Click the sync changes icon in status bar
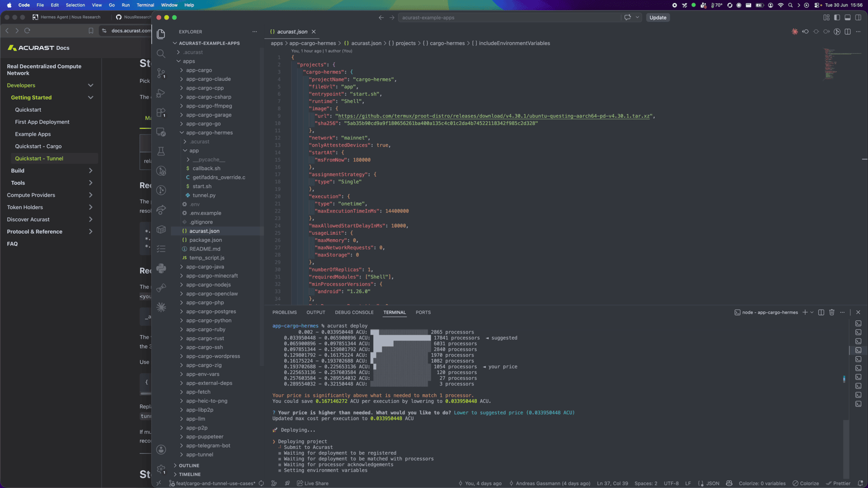The image size is (868, 488). 261,483
